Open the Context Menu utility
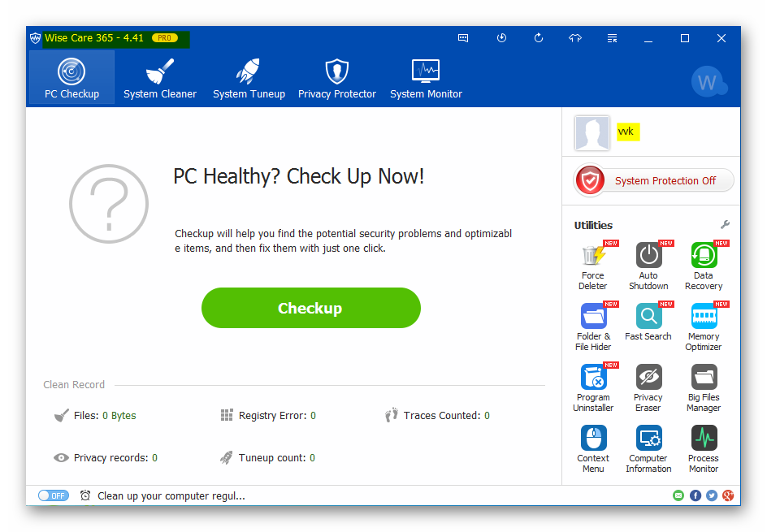This screenshot has width=767, height=532. click(x=593, y=448)
